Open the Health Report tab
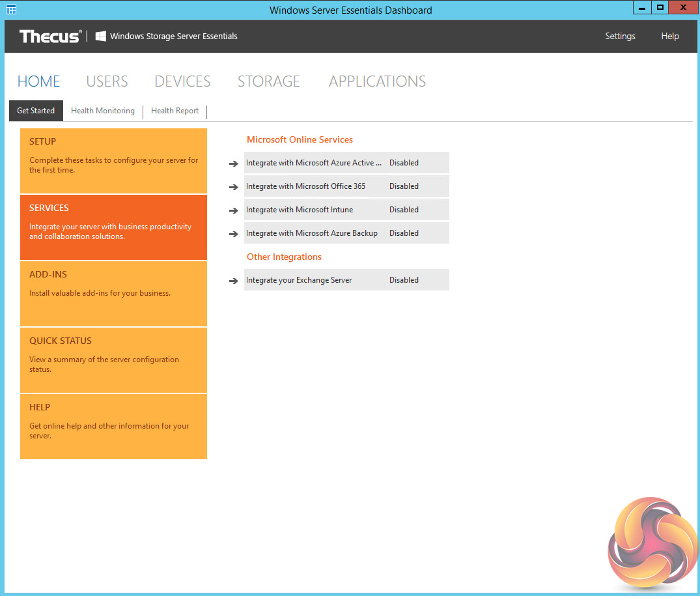This screenshot has width=700, height=596. (x=175, y=111)
